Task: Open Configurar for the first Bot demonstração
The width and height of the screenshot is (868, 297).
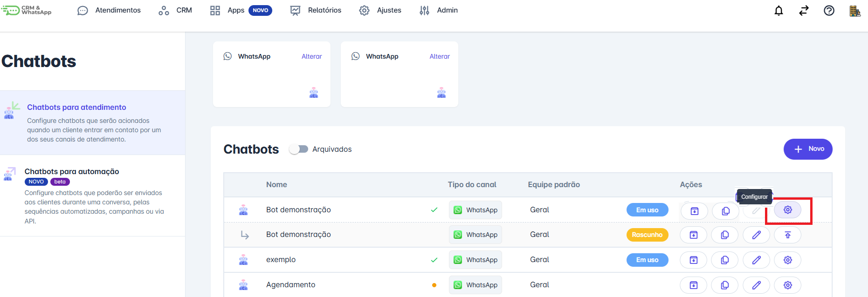Action: 787,210
